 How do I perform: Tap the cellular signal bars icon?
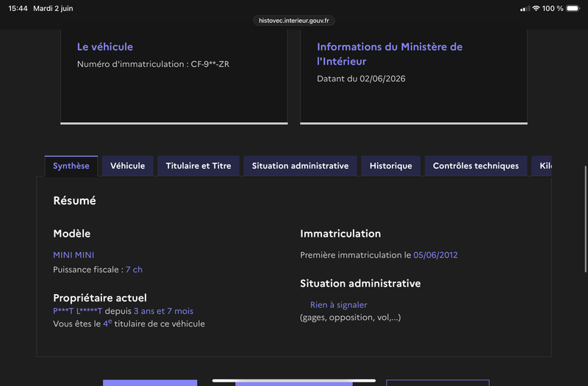pyautogui.click(x=525, y=9)
